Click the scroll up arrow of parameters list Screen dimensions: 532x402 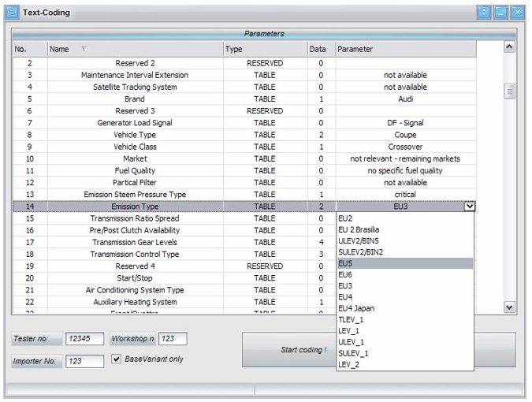[509, 48]
